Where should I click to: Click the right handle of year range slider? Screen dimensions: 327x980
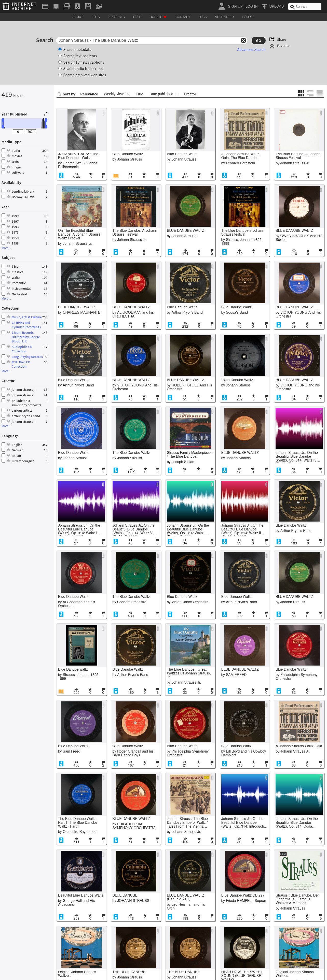[46, 123]
